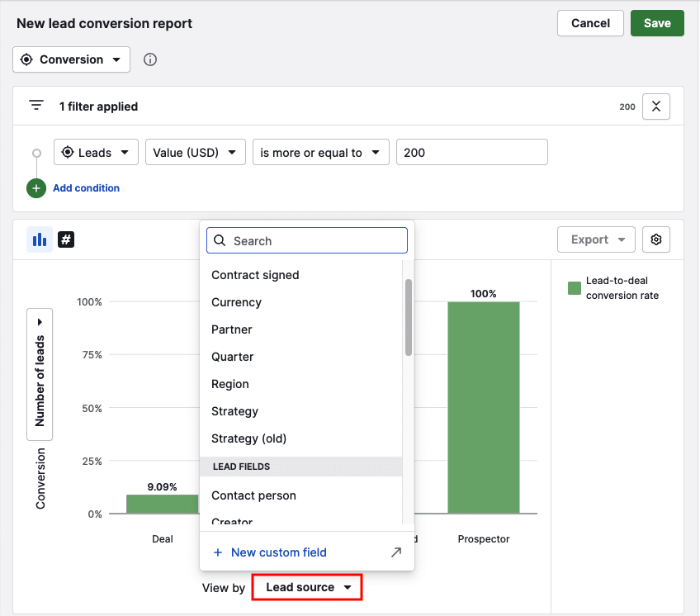Open chart settings gear

[656, 239]
